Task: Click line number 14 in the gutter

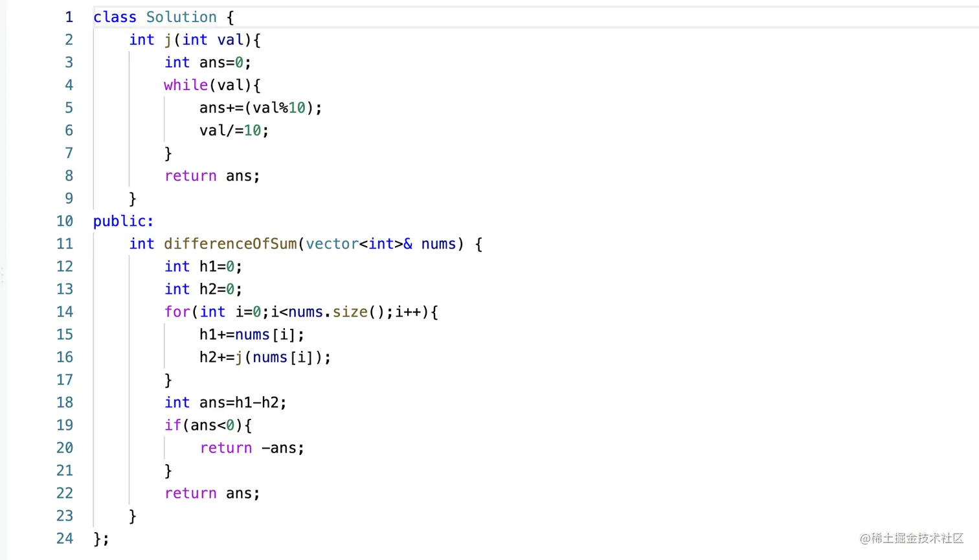Action: click(65, 311)
